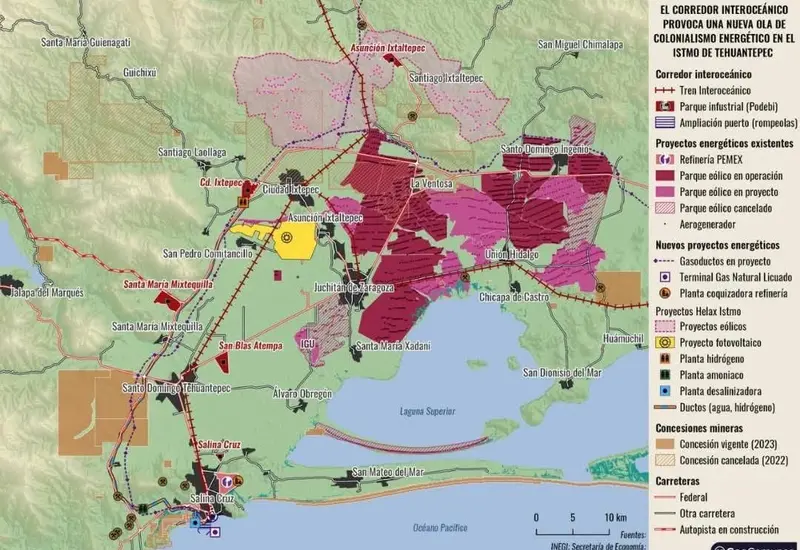Image resolution: width=800 pixels, height=550 pixels.
Task: Click the Álvaro Obregón label
Action: (302, 394)
